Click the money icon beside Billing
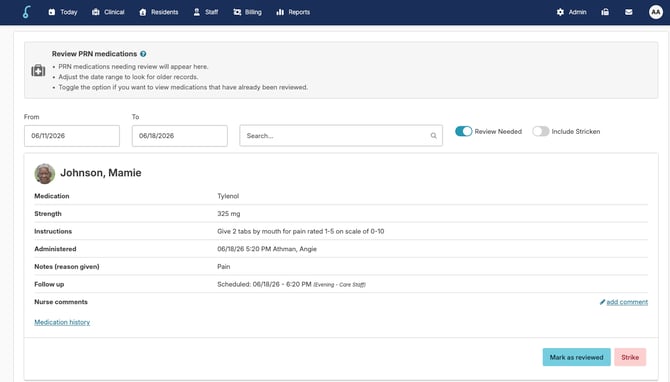 [x=237, y=12]
